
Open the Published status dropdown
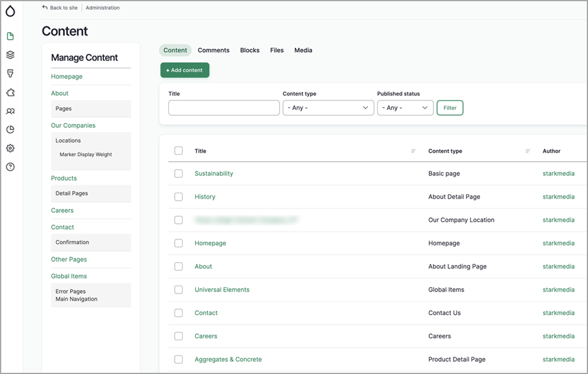(405, 108)
